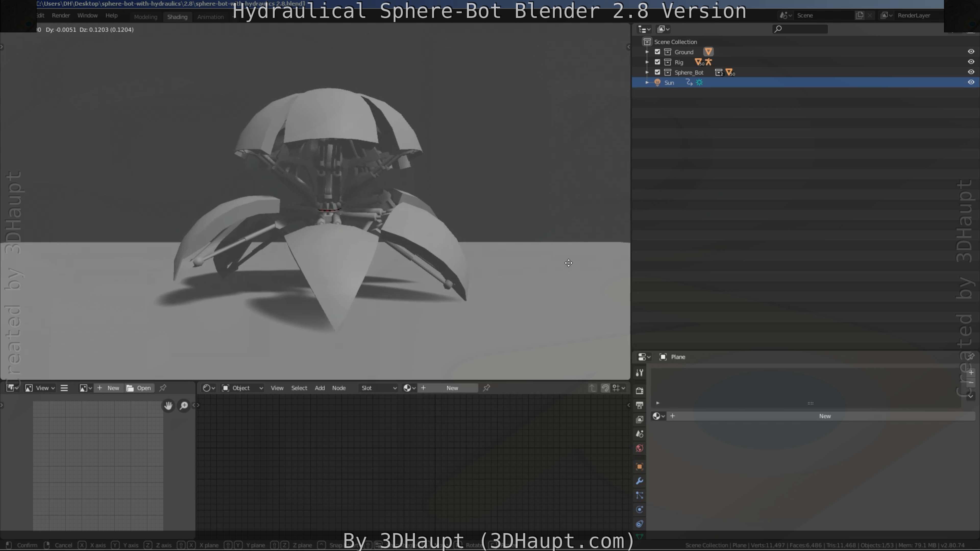Open the Object properties tab

pos(640,467)
